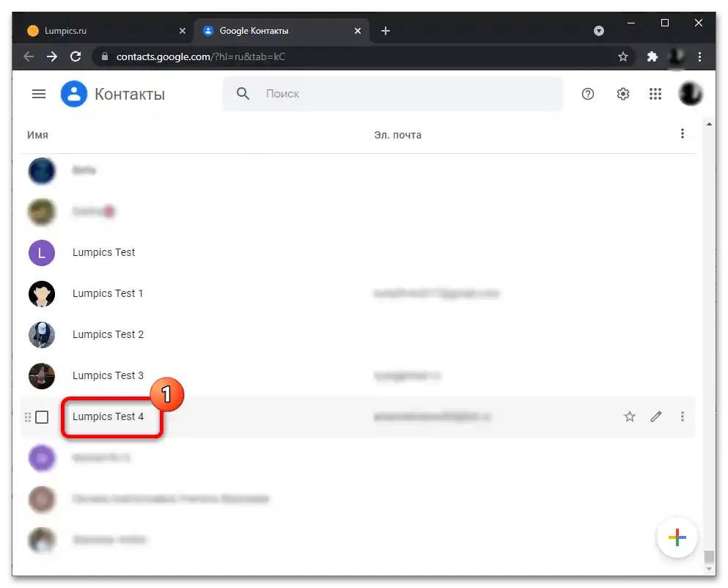
Task: Close the Lumpics.ru tab
Action: pyautogui.click(x=183, y=31)
